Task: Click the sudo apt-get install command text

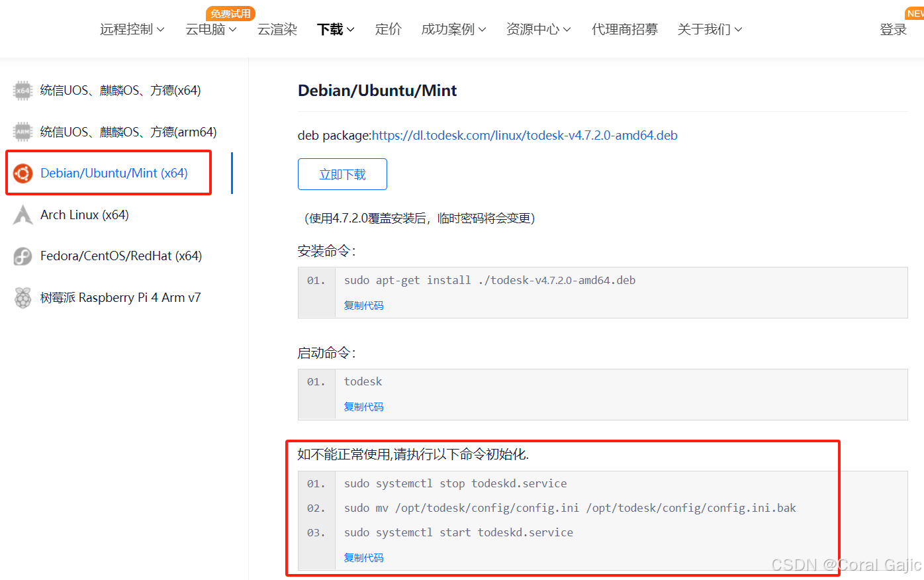Action: point(490,280)
